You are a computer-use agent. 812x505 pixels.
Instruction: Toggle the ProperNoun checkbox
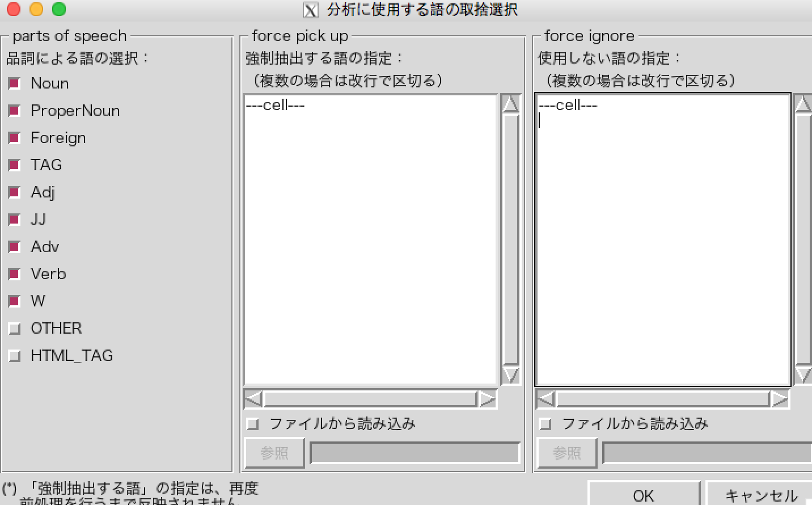(15, 111)
